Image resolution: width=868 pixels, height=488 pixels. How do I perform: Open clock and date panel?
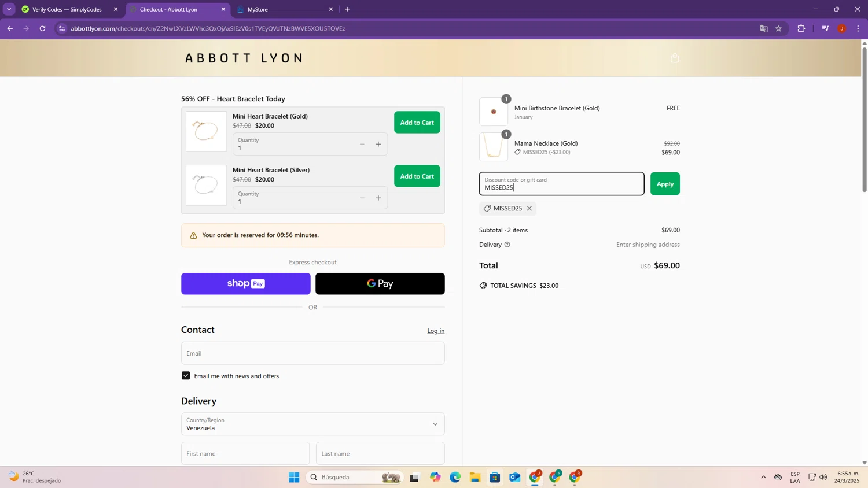click(x=848, y=477)
